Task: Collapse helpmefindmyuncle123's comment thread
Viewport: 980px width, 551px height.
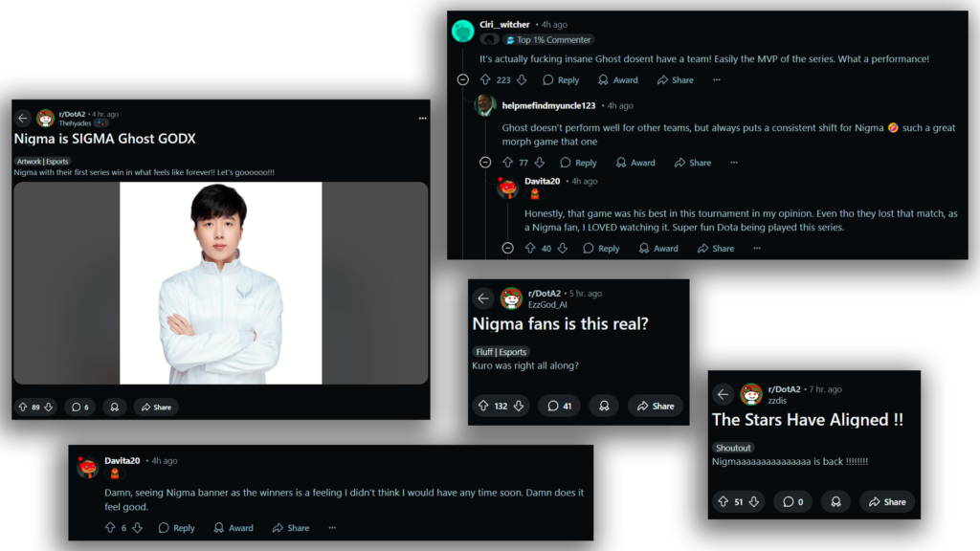Action: [485, 162]
